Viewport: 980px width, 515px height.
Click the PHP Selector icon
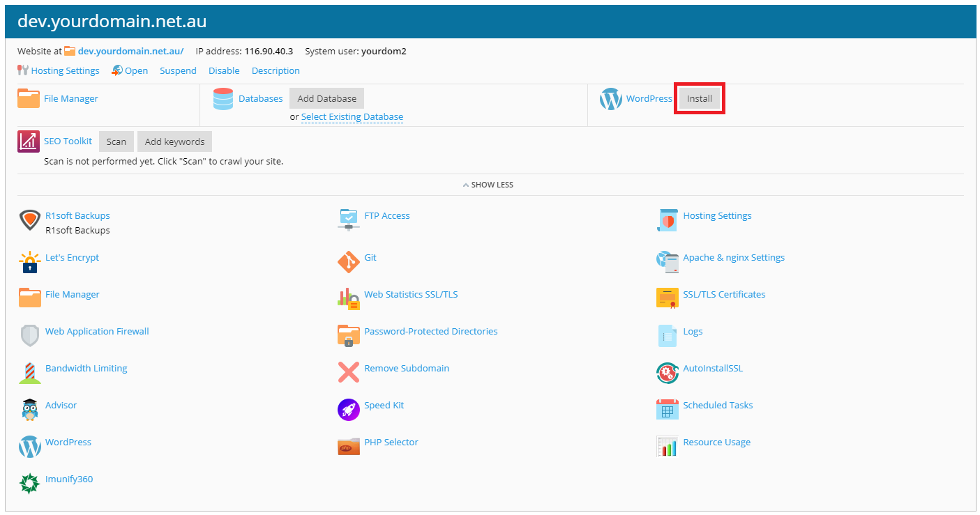[x=348, y=447]
